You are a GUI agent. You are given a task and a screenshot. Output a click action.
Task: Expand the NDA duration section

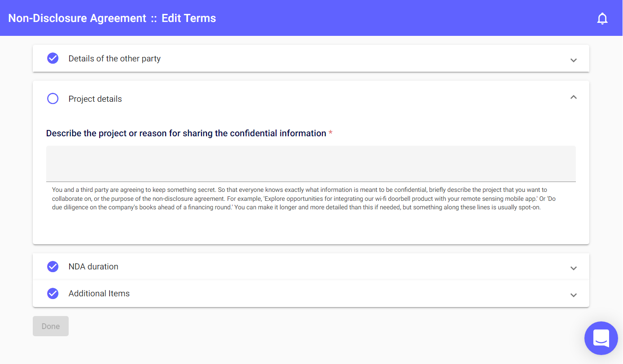573,268
